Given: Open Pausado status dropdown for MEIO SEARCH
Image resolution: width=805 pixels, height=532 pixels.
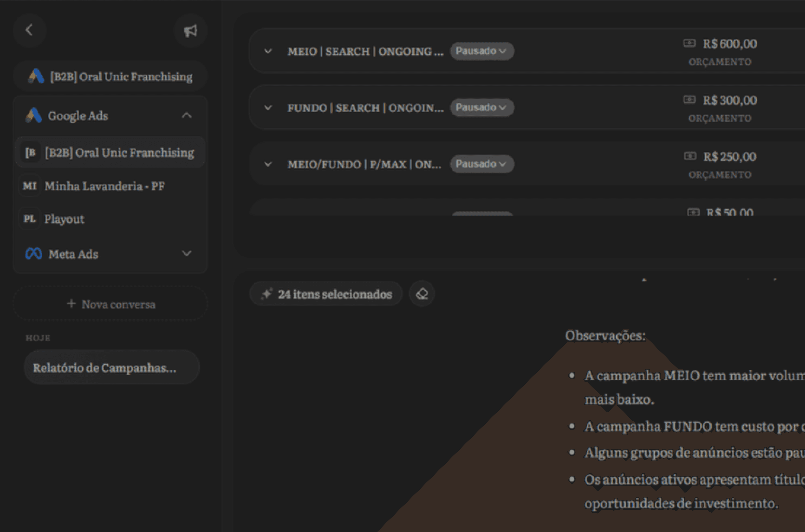Looking at the screenshot, I should coord(482,51).
